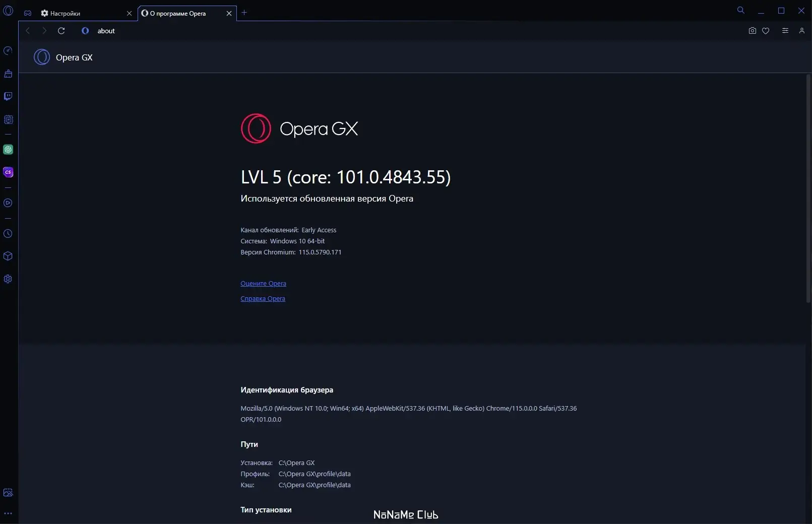The image size is (812, 524).
Task: Select the OPR/101.0.0.0 text
Action: pyautogui.click(x=261, y=420)
